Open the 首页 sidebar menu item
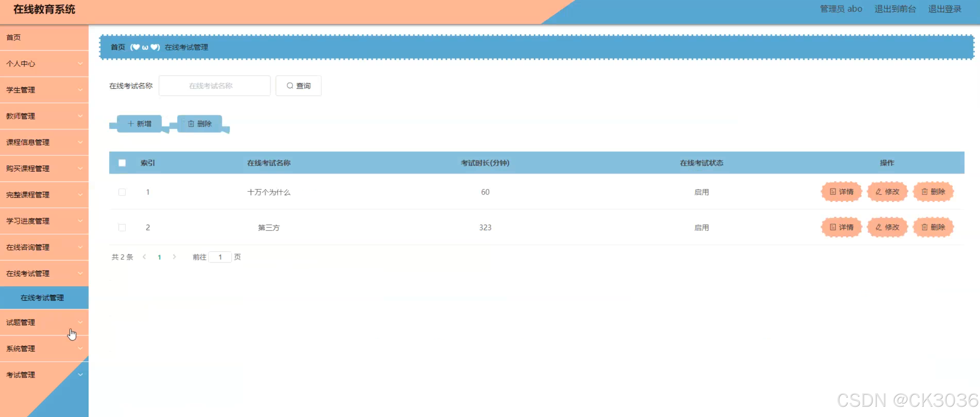This screenshot has width=980, height=417. point(14,37)
